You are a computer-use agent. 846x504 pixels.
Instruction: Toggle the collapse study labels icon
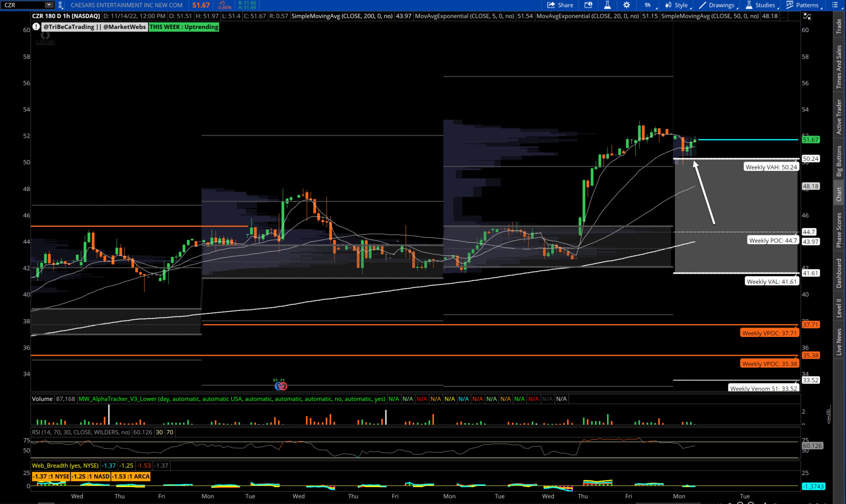pos(807,16)
